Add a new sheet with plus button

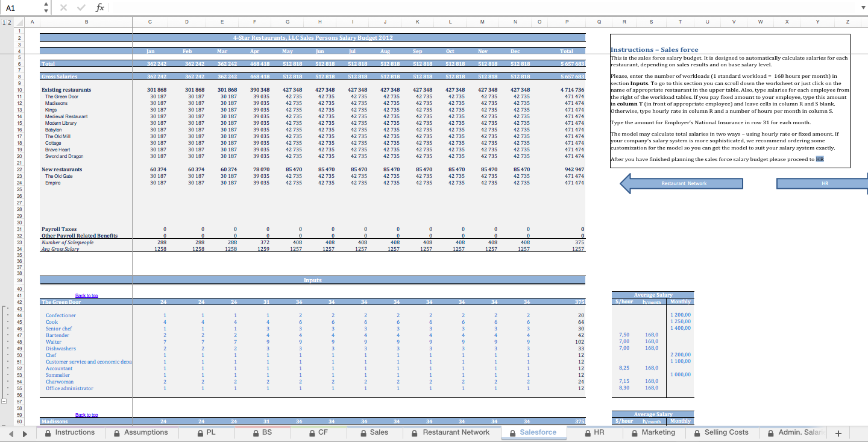(x=838, y=433)
